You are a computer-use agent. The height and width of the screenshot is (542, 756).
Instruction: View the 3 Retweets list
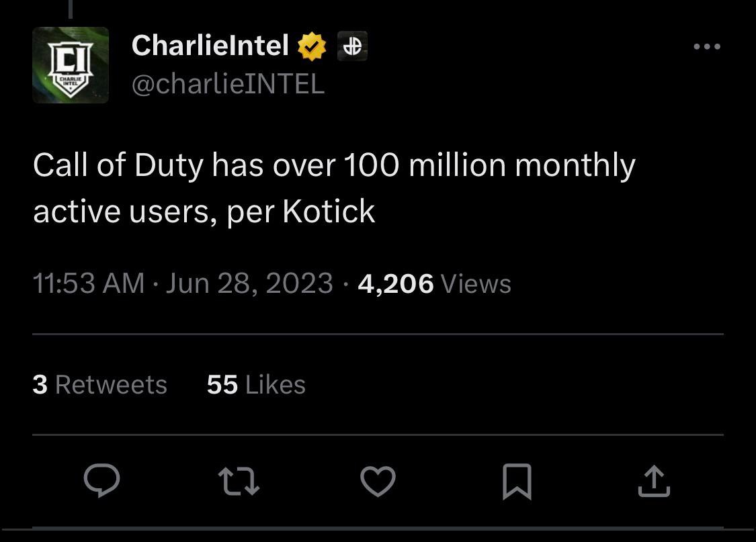point(99,385)
